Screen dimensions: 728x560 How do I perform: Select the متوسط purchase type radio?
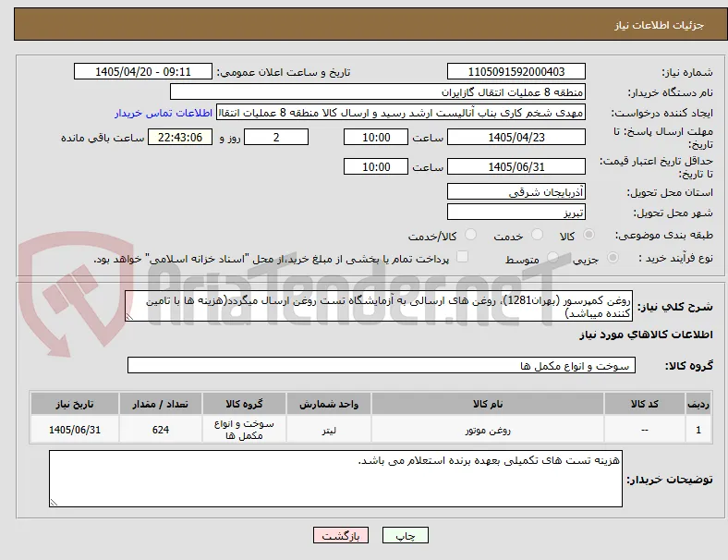coord(552,257)
